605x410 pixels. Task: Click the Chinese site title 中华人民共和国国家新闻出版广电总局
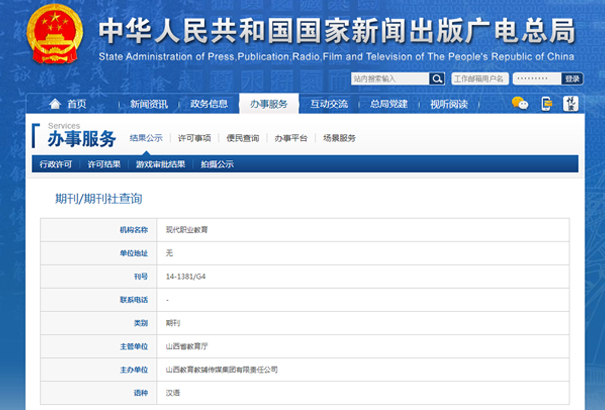337,31
